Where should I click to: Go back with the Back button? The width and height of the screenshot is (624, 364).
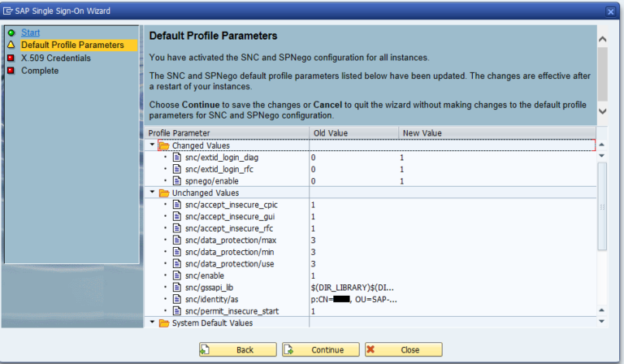pos(237,349)
